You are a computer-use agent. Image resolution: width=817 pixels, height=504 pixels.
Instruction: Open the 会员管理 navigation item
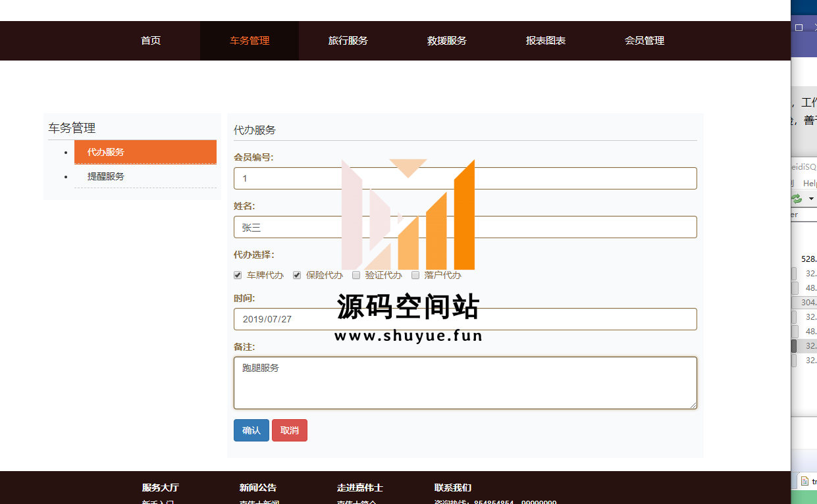click(x=645, y=41)
